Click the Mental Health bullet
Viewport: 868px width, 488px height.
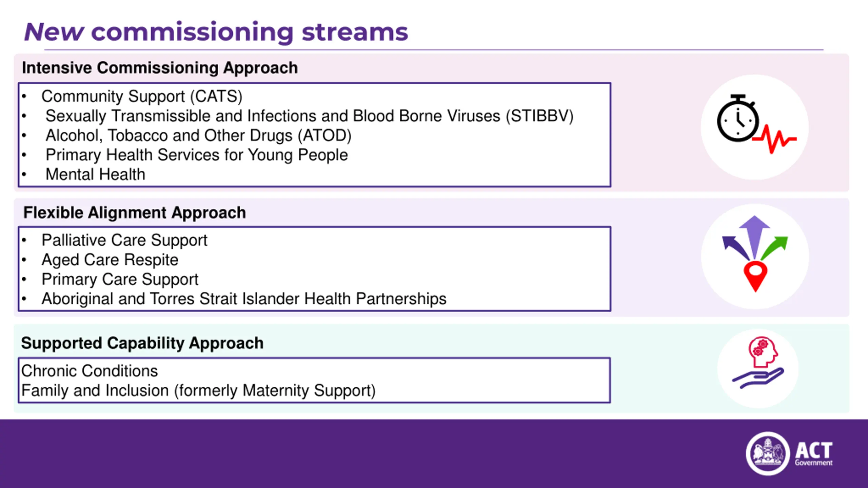95,175
